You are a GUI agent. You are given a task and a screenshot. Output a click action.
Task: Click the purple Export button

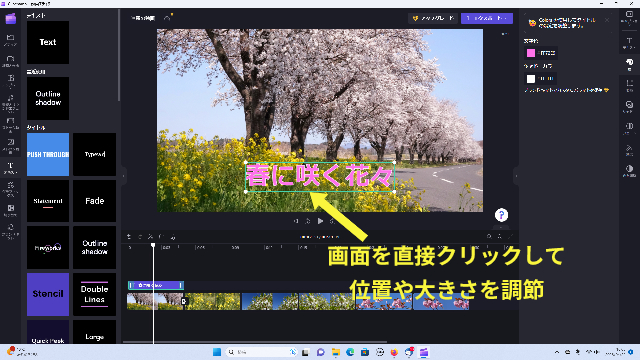487,18
